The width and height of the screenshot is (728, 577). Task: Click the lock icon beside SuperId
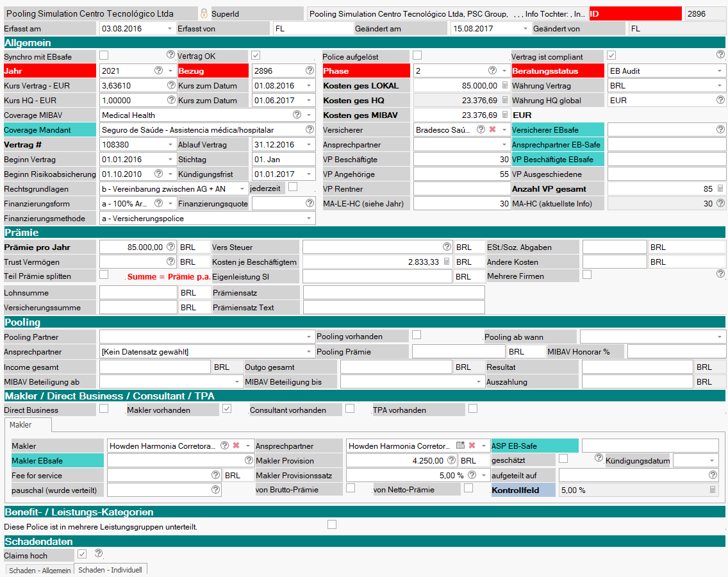pyautogui.click(x=204, y=13)
